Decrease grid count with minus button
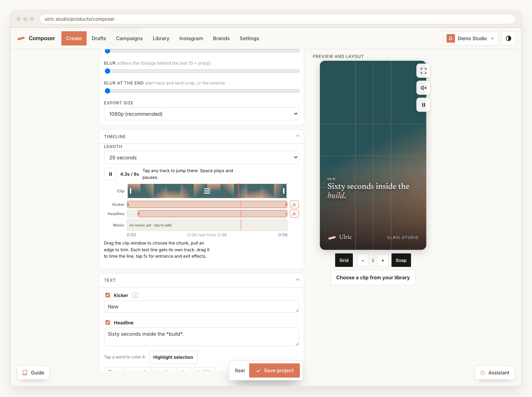Screen dimensions: 532x397 [363, 260]
